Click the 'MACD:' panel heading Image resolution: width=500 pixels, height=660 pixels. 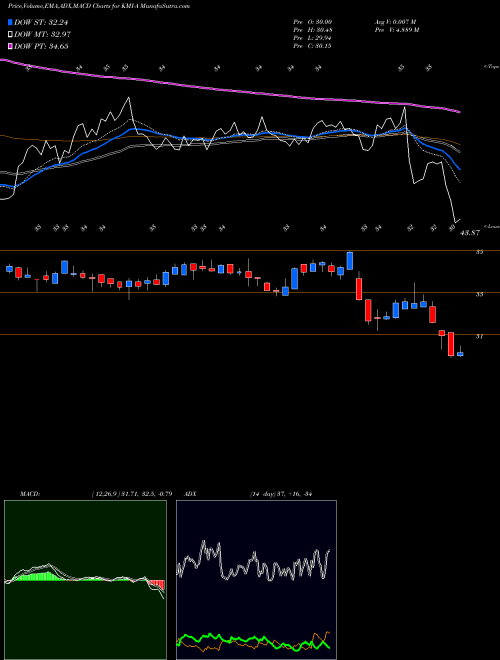pos(30,494)
